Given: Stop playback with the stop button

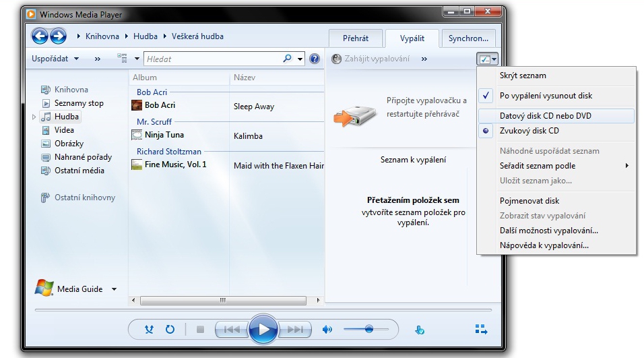Looking at the screenshot, I should [x=201, y=329].
